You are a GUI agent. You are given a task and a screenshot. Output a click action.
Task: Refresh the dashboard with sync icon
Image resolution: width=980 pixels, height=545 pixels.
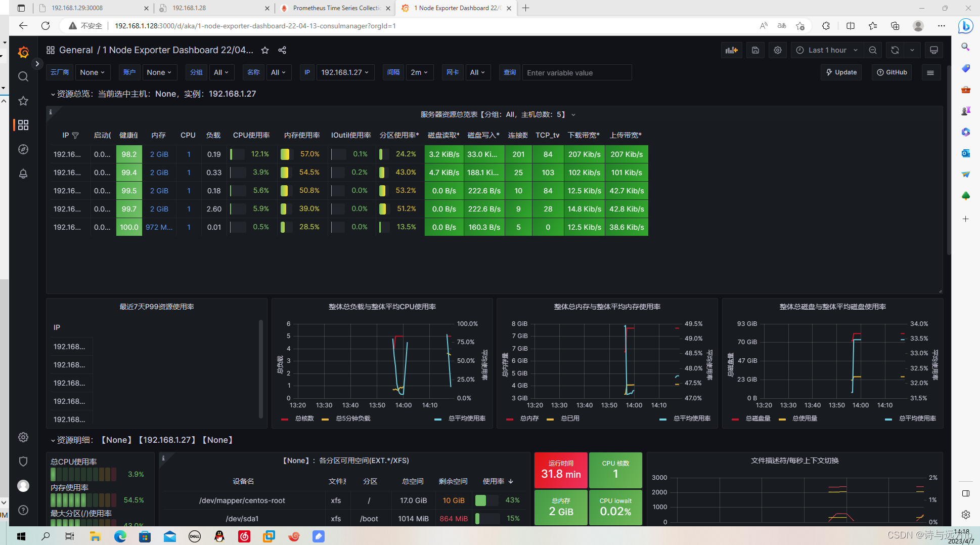[x=895, y=50]
